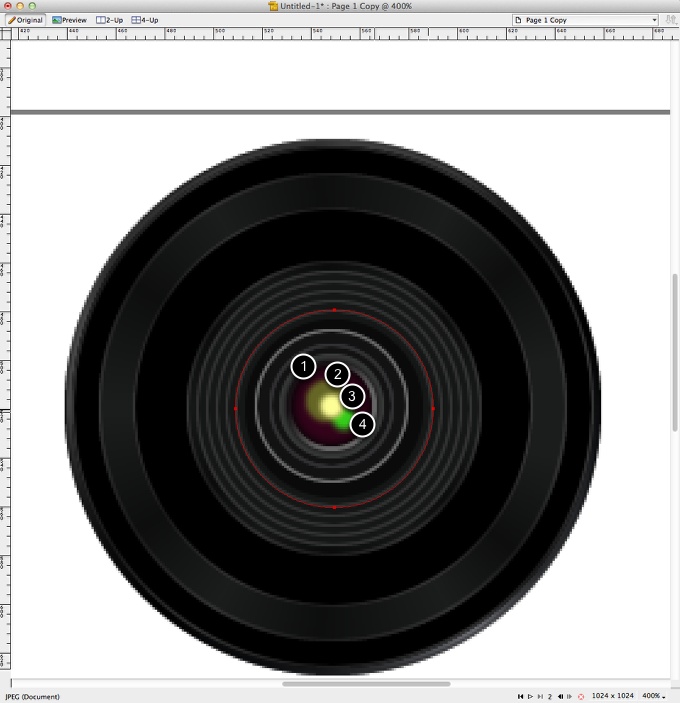Click the vertical scrollbar thumb
Viewport: 680px width, 703px height.
tap(676, 352)
